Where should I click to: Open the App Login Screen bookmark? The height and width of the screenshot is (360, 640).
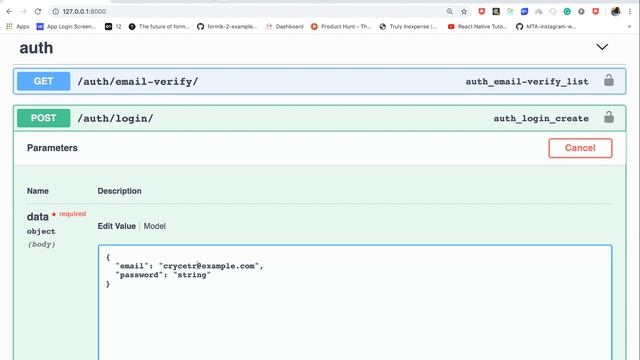tap(66, 27)
